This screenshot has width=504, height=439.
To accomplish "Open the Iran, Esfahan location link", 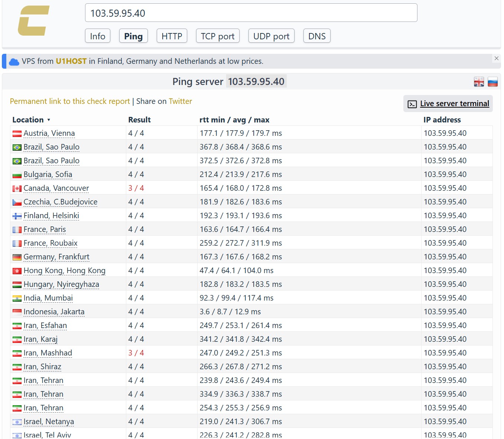I will click(45, 325).
